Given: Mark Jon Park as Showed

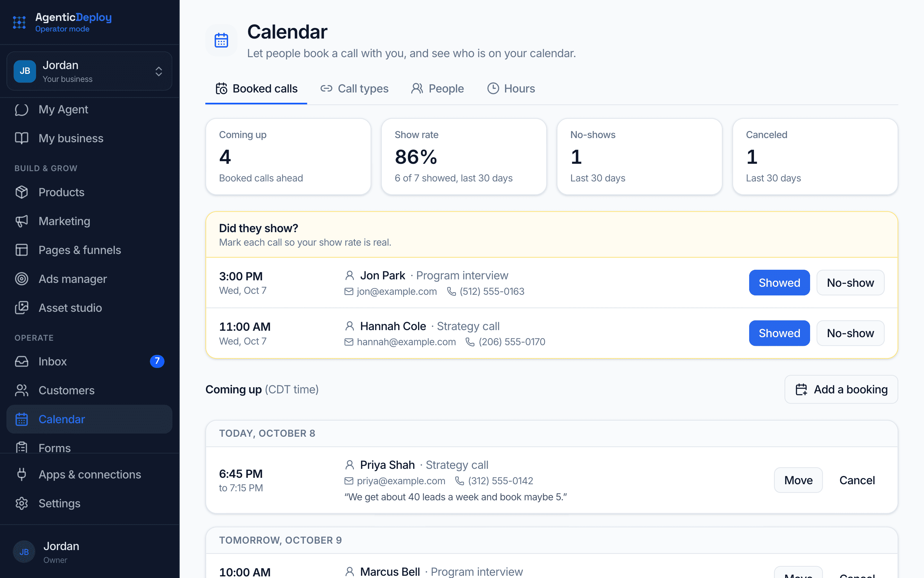Looking at the screenshot, I should point(779,283).
